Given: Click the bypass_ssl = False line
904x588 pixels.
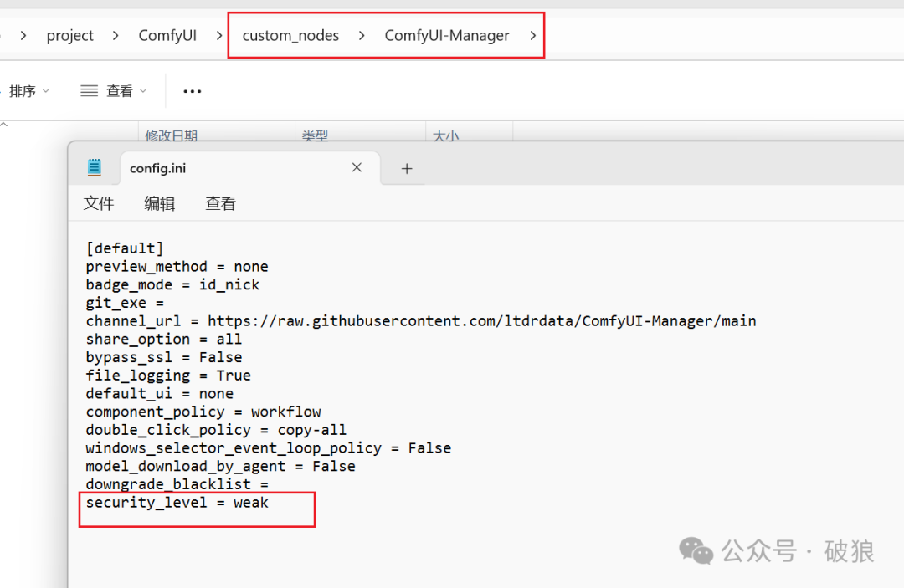Looking at the screenshot, I should click(164, 357).
